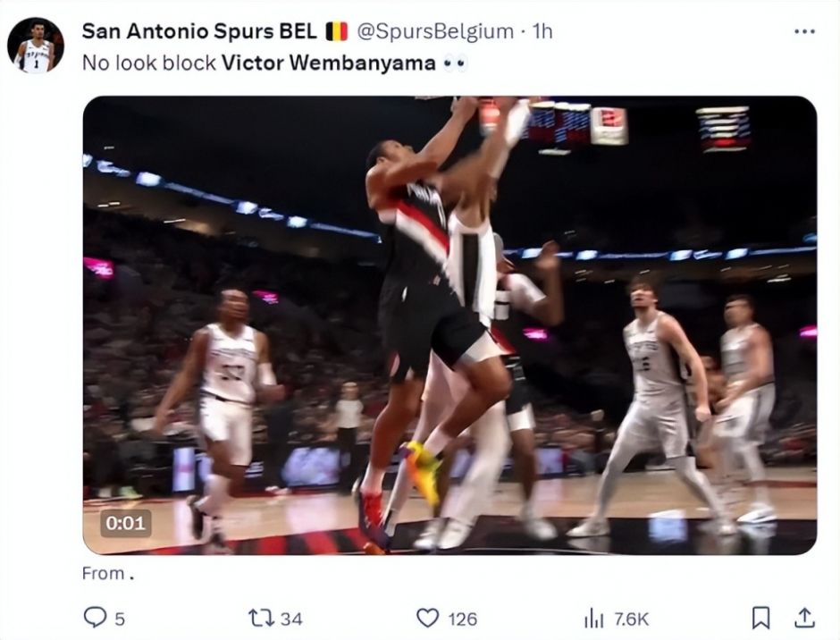Click the 34 retweets count
The height and width of the screenshot is (640, 840).
[x=291, y=619]
